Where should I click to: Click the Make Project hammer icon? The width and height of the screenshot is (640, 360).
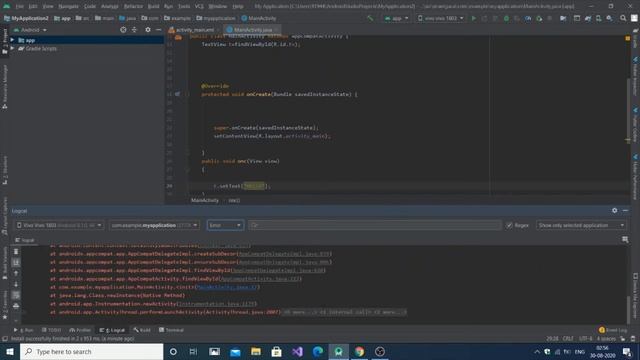coord(370,18)
